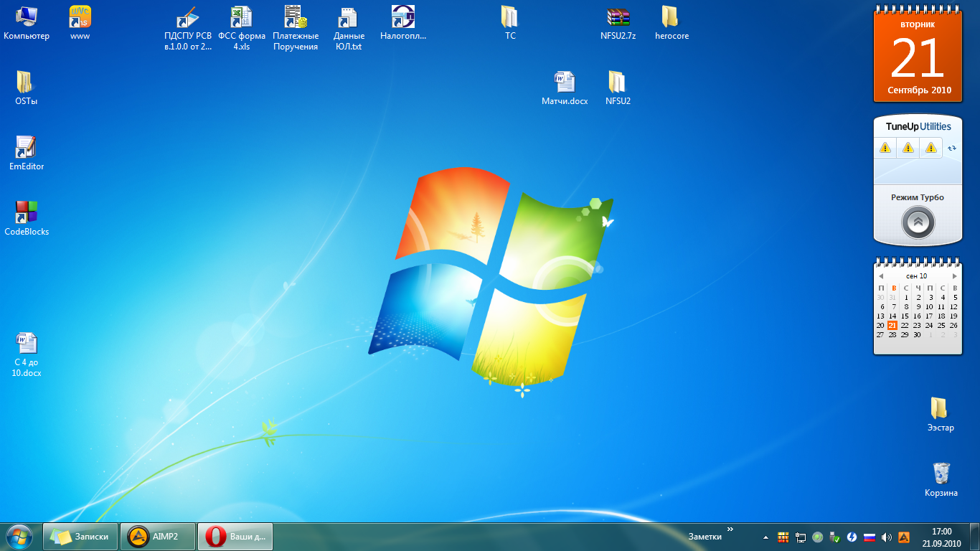Select the Матчи.docx document icon
The image size is (980, 551).
tap(564, 83)
